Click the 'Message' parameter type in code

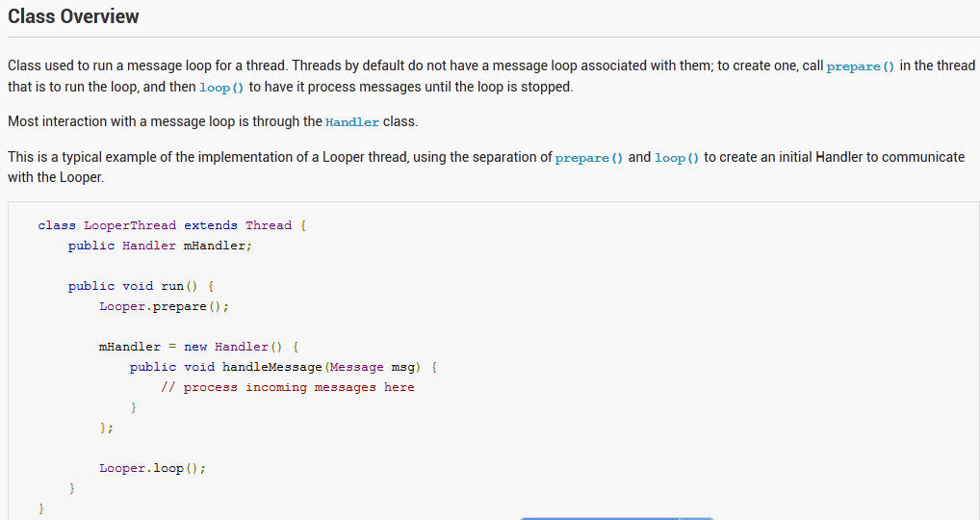click(x=356, y=367)
